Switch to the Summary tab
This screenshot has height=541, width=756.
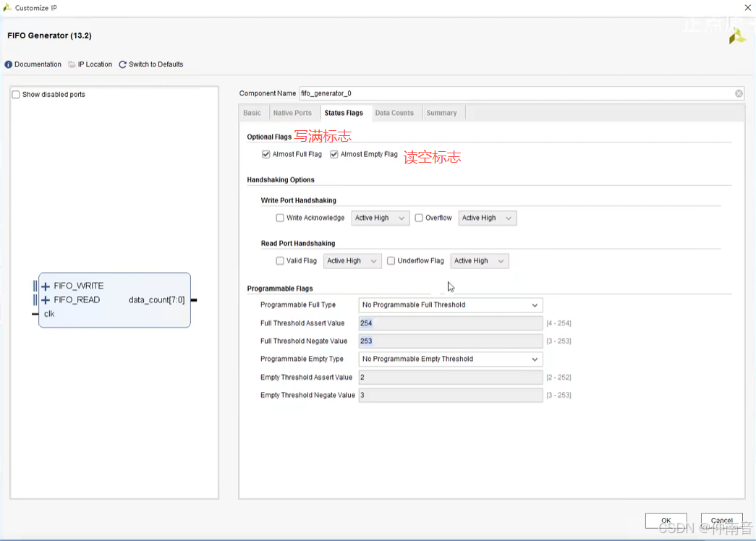(x=441, y=113)
